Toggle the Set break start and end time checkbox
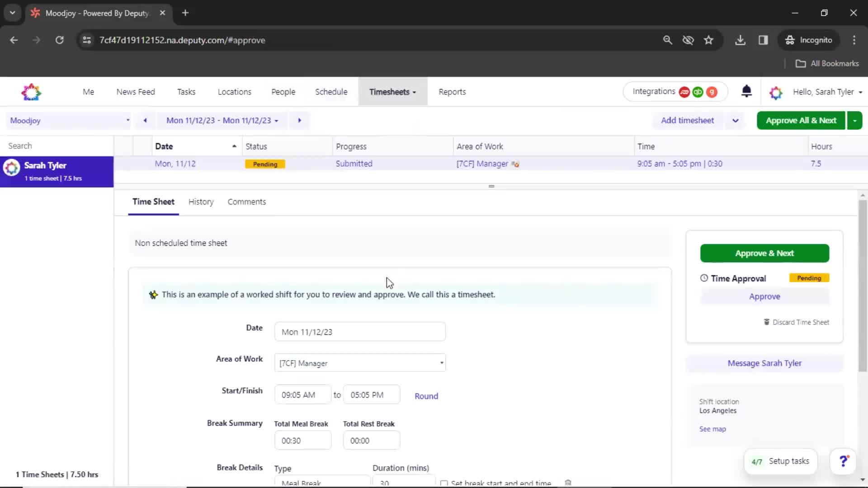Screen dimensions: 868x488 click(x=444, y=483)
